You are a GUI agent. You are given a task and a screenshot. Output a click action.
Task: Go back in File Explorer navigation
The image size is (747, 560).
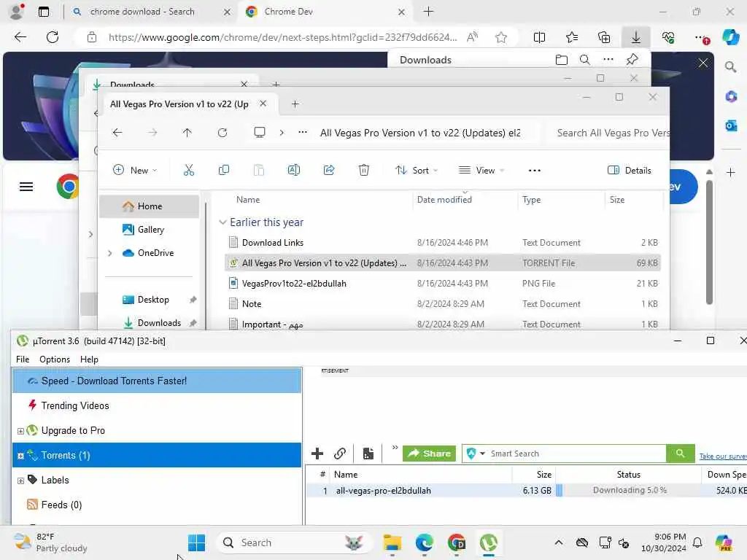117,133
